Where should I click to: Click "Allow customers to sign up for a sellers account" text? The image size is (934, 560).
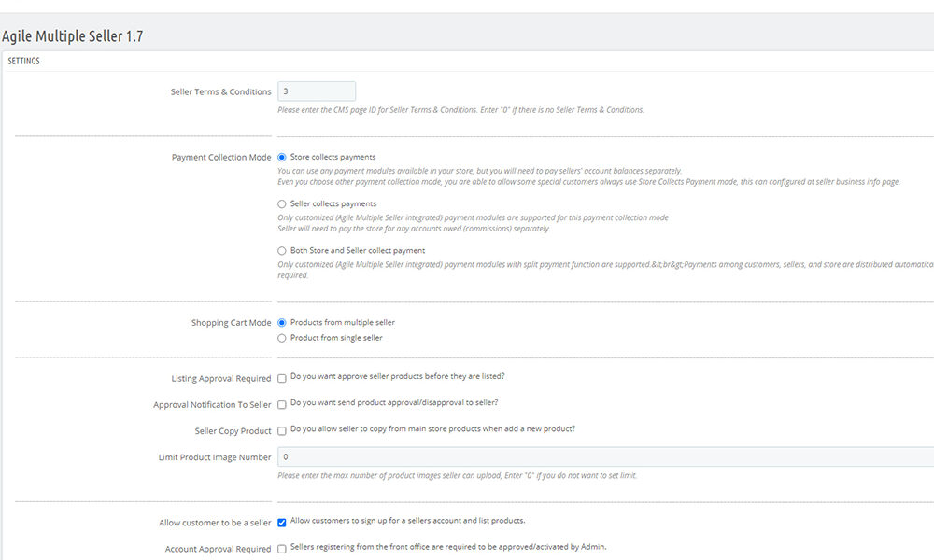[408, 520]
